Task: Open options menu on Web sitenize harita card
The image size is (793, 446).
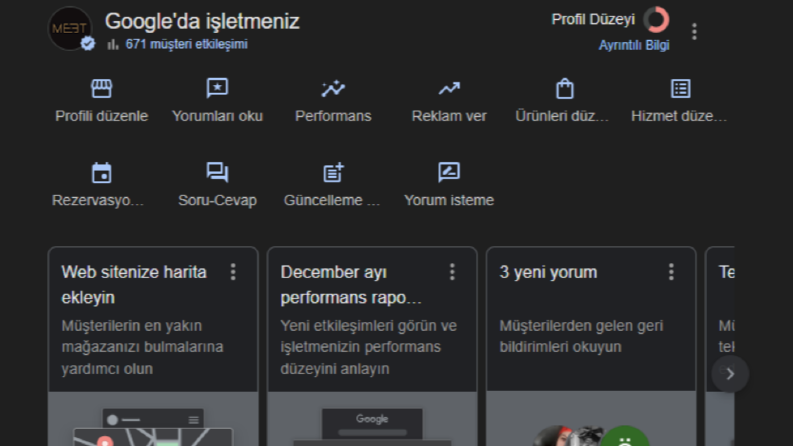Action: tap(233, 272)
